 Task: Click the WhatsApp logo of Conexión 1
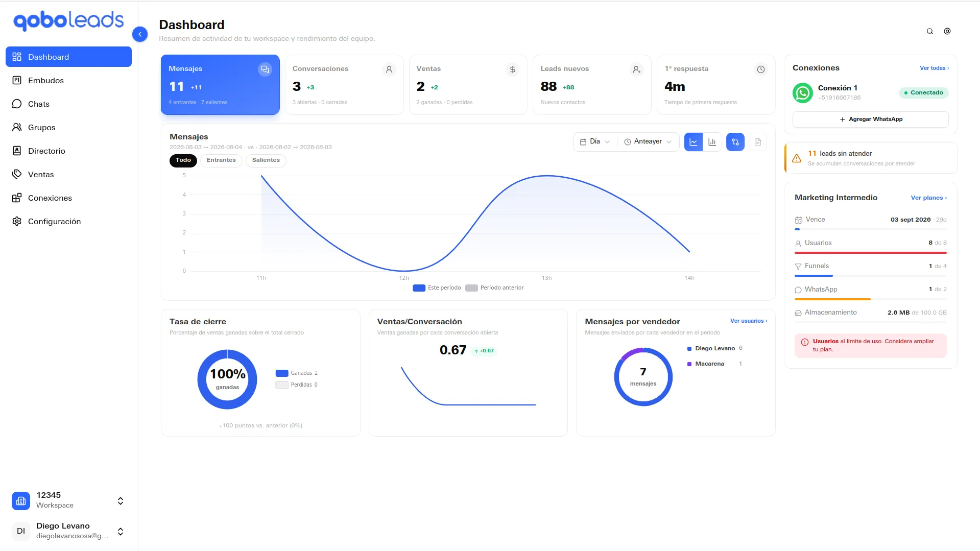803,93
